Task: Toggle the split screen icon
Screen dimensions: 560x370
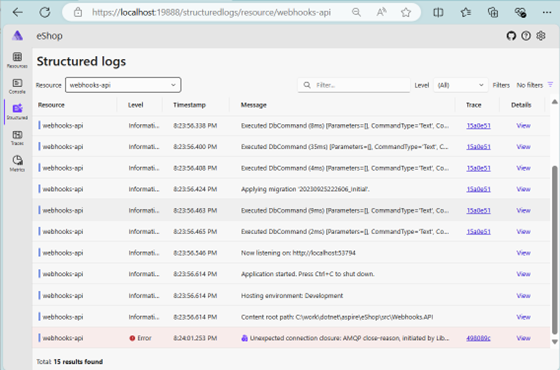Action: (x=438, y=12)
